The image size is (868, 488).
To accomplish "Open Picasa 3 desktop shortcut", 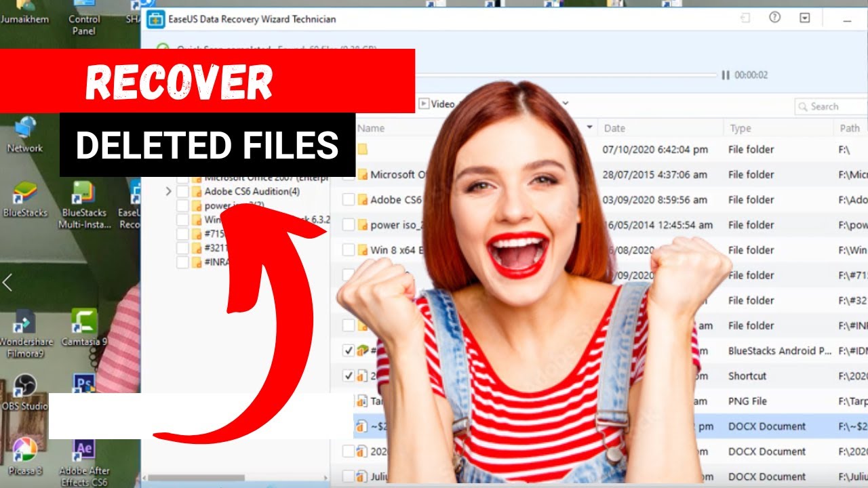I will click(25, 455).
